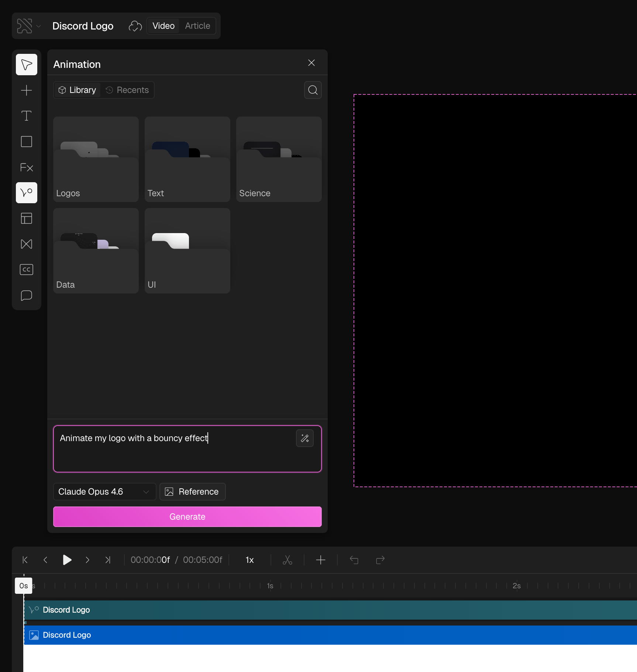Click the redo arrow icon
The height and width of the screenshot is (672, 637).
click(x=380, y=560)
